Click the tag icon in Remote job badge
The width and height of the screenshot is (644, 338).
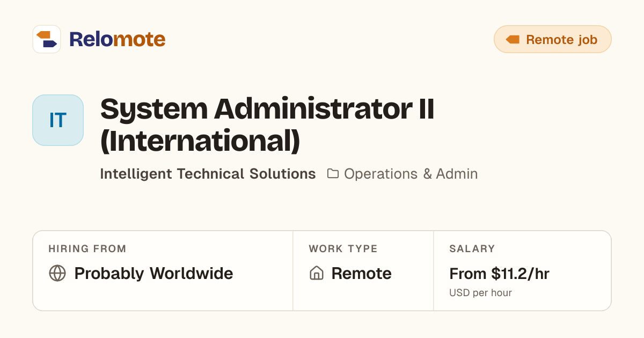[513, 40]
